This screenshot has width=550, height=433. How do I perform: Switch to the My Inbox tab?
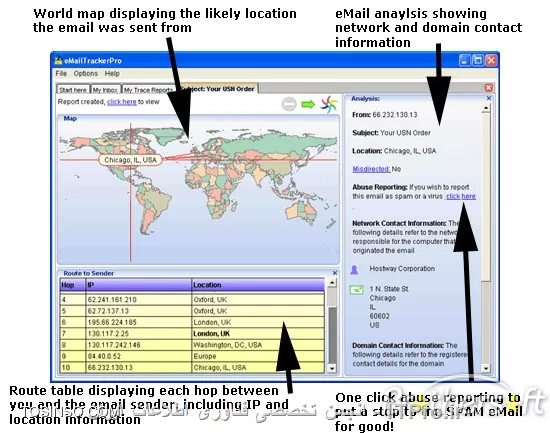[x=105, y=90]
